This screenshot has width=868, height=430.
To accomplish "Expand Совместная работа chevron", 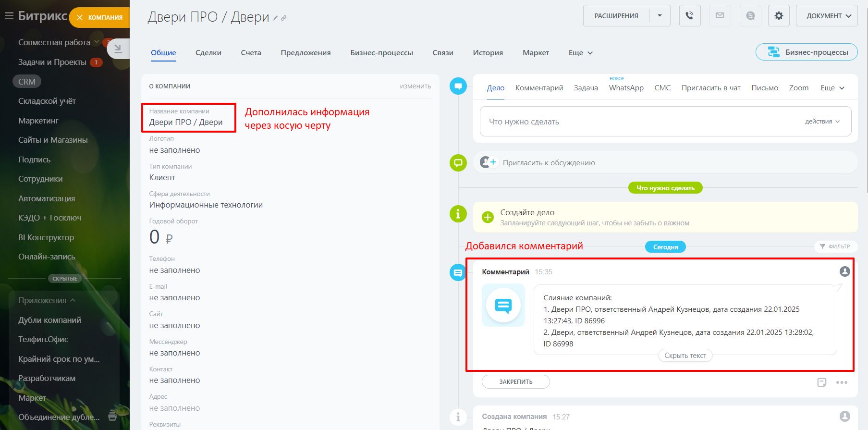I will click(97, 42).
